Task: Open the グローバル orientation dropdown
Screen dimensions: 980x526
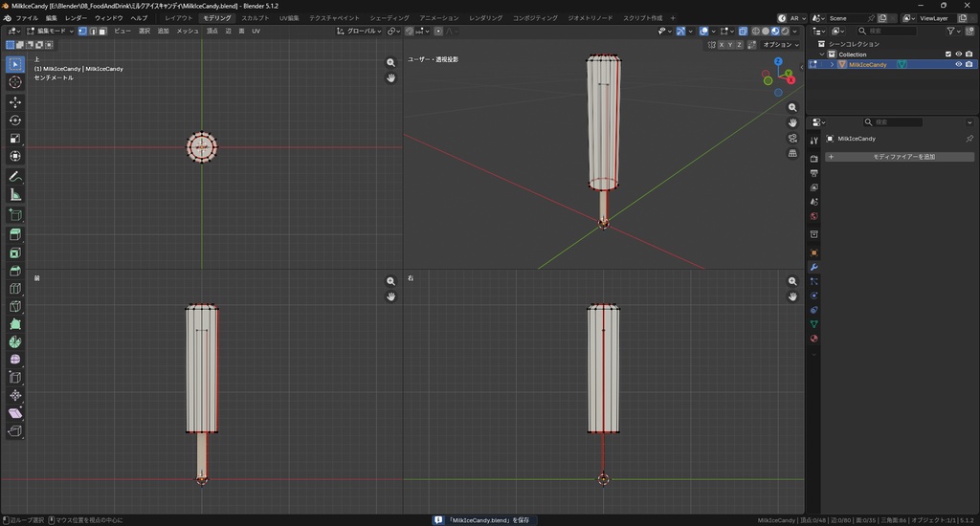Action: (360, 31)
